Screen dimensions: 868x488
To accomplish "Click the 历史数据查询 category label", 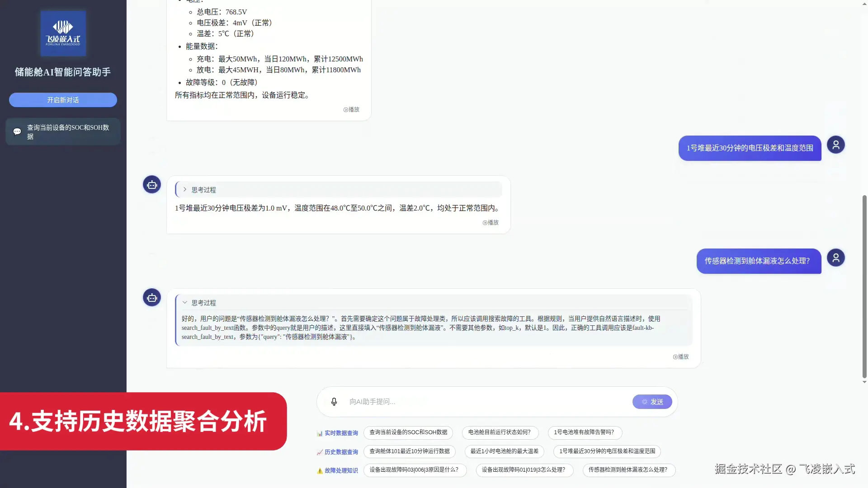I will click(341, 452).
